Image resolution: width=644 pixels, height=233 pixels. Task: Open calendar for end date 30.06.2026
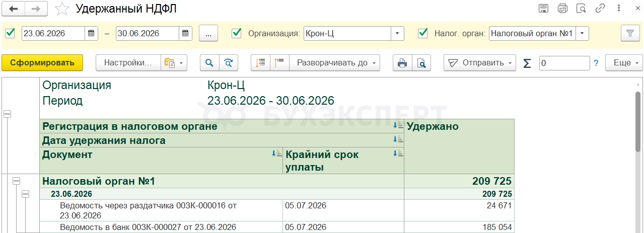(x=185, y=33)
